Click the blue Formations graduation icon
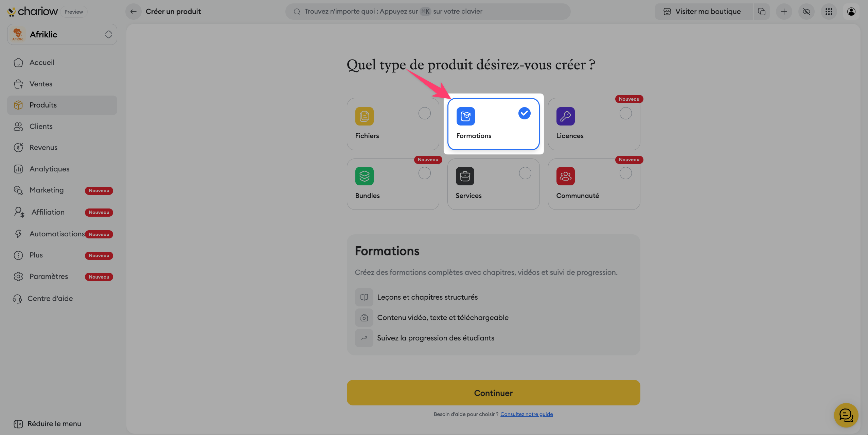Image resolution: width=868 pixels, height=435 pixels. coord(465,116)
